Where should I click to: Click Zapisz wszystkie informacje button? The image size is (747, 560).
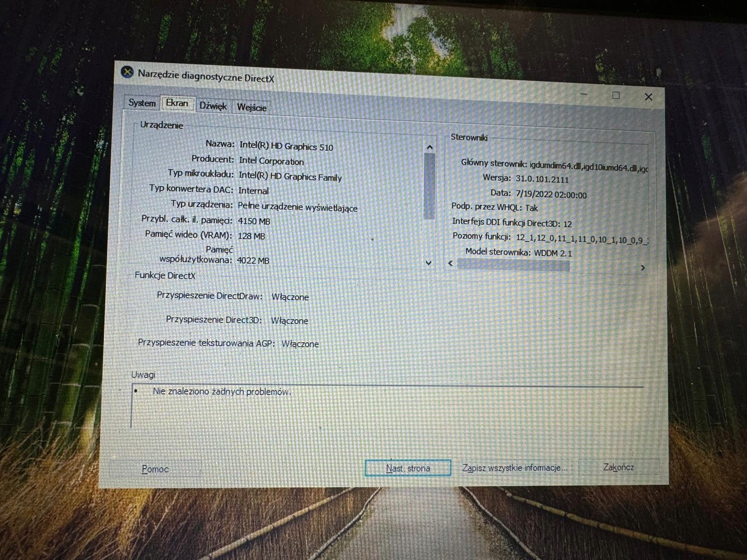coord(514,468)
